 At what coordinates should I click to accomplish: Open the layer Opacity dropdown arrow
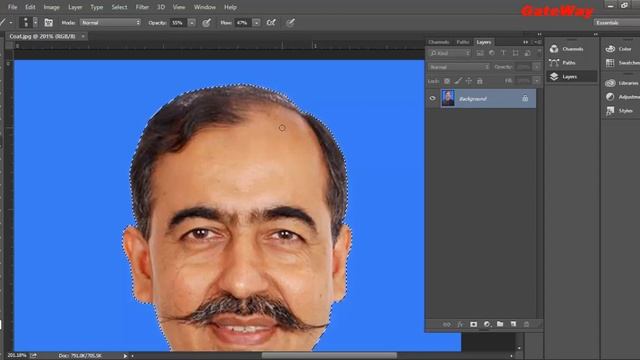click(537, 67)
